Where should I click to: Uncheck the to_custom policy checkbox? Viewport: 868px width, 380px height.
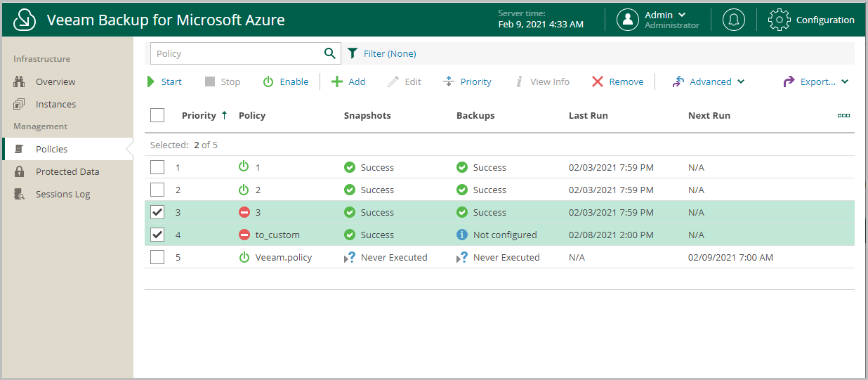click(157, 235)
